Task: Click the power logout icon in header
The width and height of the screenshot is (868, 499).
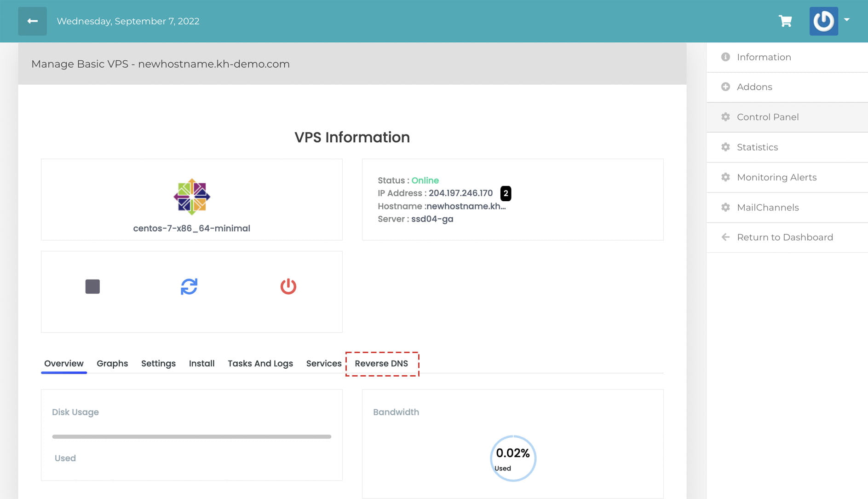Action: click(824, 21)
